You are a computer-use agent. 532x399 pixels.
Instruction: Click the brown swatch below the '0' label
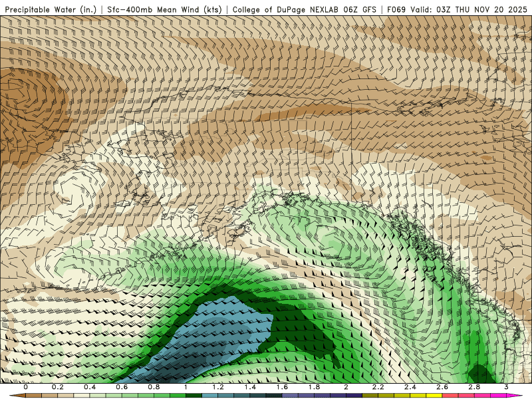pos(33,395)
